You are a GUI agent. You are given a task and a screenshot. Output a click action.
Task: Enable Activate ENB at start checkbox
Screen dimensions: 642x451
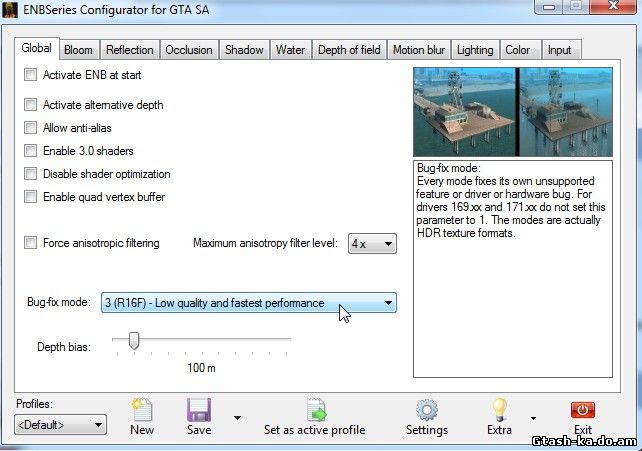[x=30, y=75]
